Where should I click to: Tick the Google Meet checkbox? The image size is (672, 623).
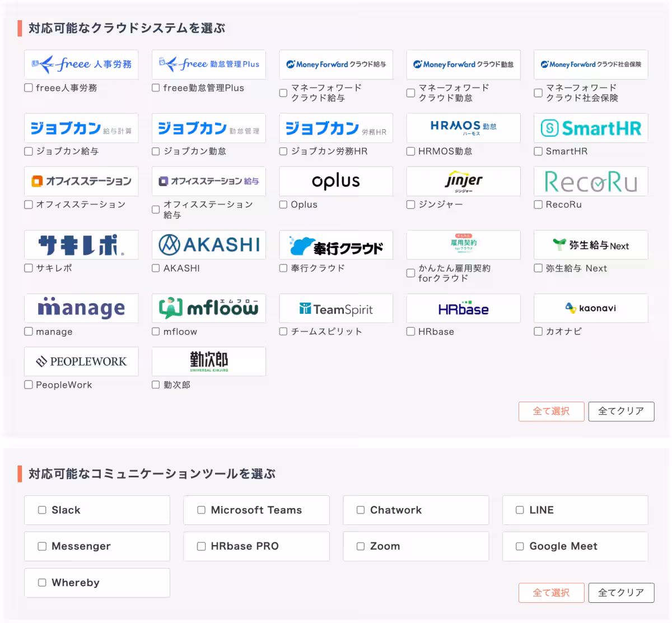[x=520, y=546]
